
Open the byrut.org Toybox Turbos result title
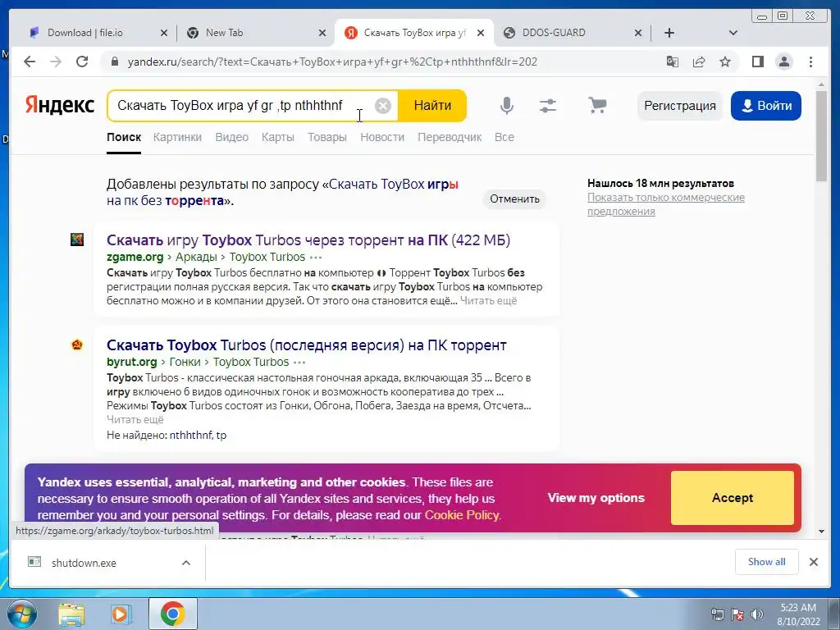pos(307,345)
